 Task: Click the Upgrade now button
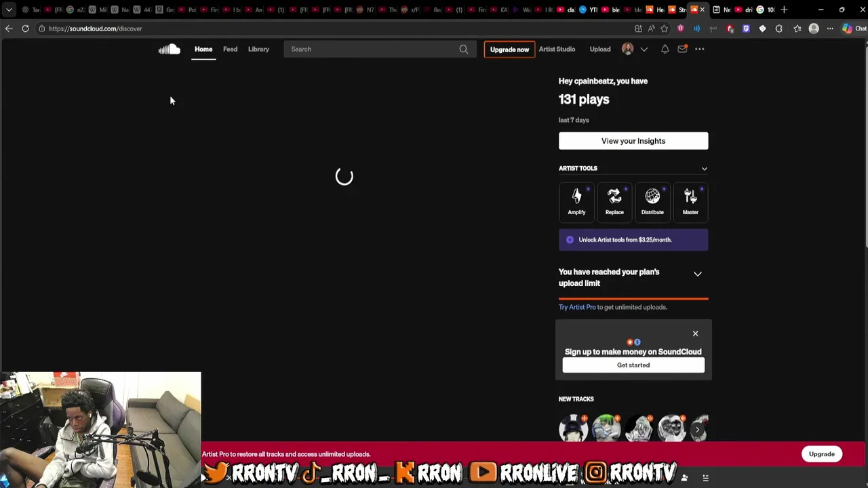pos(509,49)
